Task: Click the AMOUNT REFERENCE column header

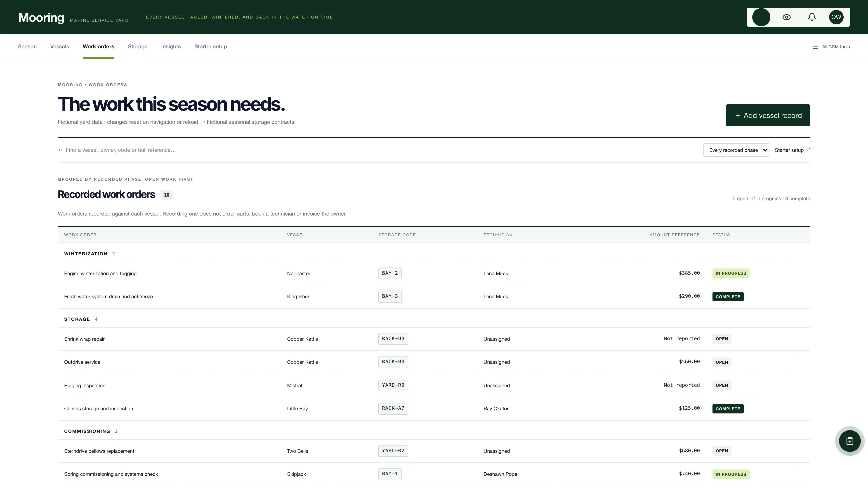Action: click(x=674, y=235)
